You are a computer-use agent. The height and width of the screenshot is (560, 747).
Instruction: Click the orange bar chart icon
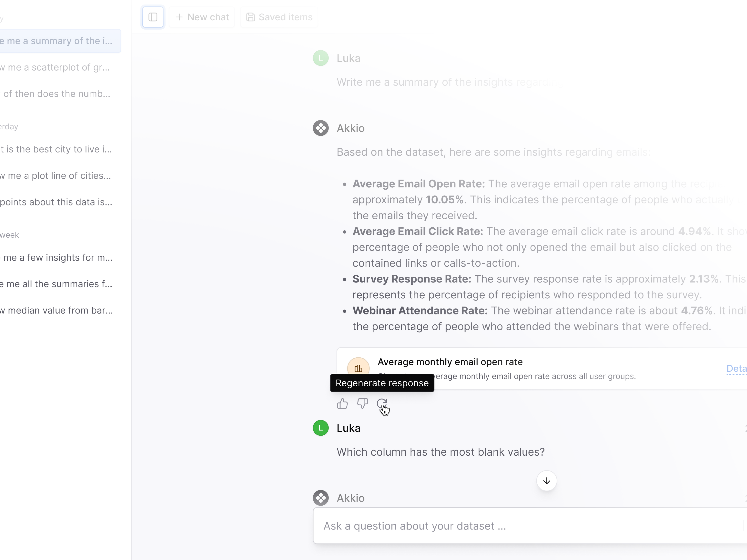click(358, 368)
